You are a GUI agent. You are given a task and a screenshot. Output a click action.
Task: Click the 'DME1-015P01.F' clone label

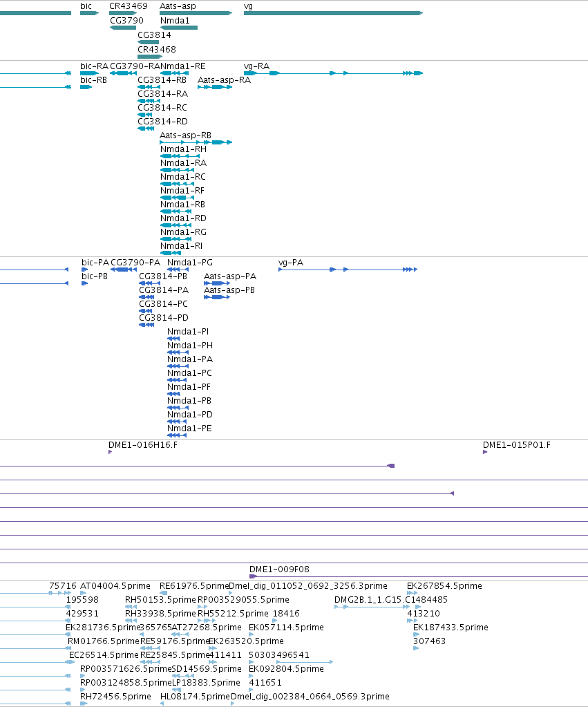pyautogui.click(x=517, y=445)
